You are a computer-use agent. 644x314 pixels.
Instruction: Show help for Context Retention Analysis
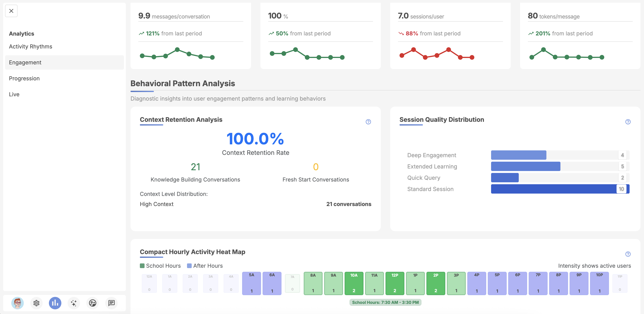[368, 122]
